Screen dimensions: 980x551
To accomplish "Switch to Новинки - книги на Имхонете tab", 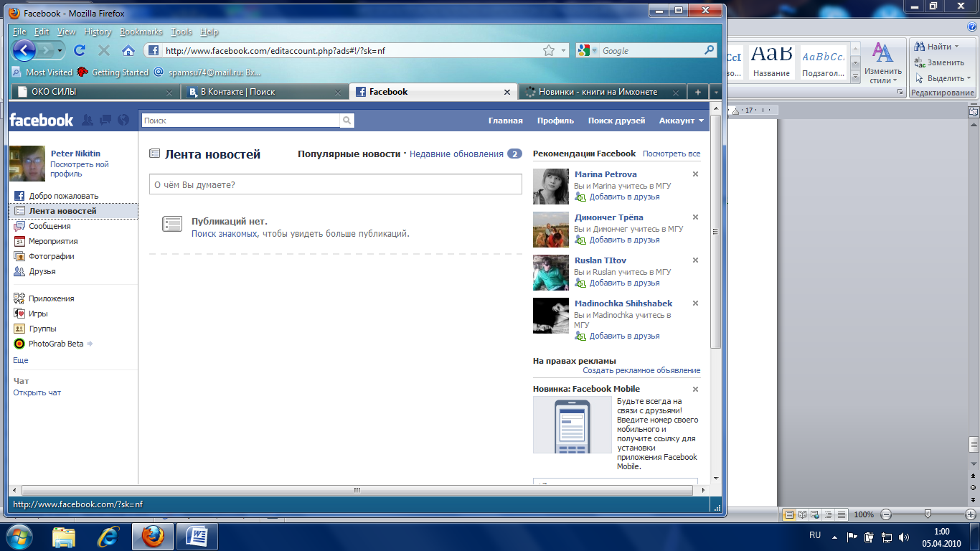I will coord(601,92).
